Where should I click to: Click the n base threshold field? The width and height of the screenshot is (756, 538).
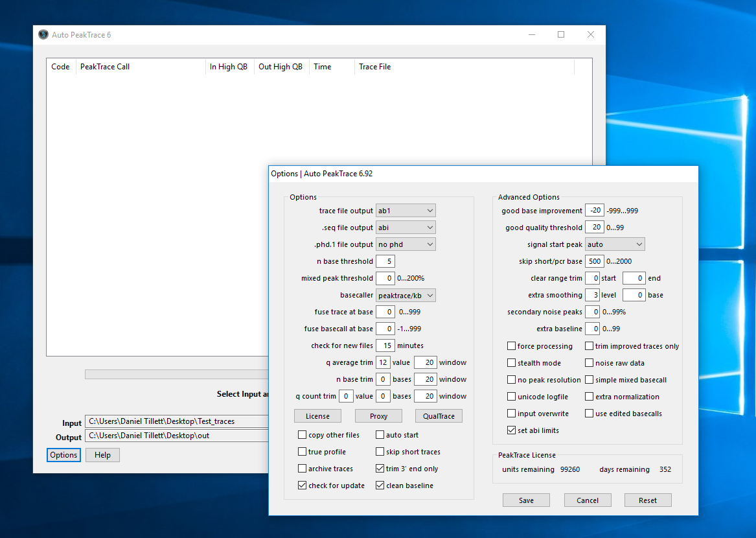385,261
